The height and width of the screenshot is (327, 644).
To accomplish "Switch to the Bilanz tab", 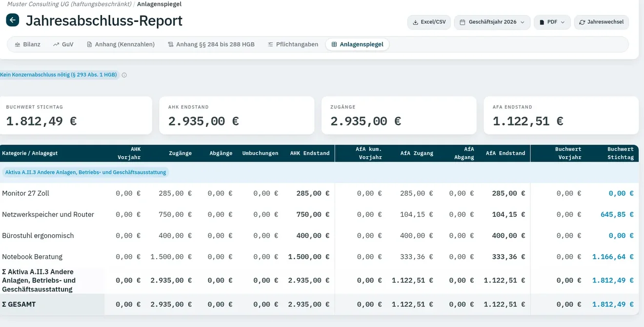I will tap(27, 44).
